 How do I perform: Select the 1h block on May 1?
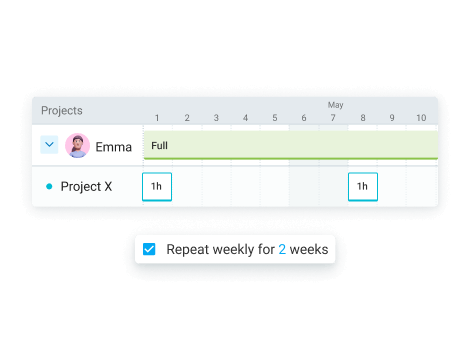pyautogui.click(x=157, y=187)
